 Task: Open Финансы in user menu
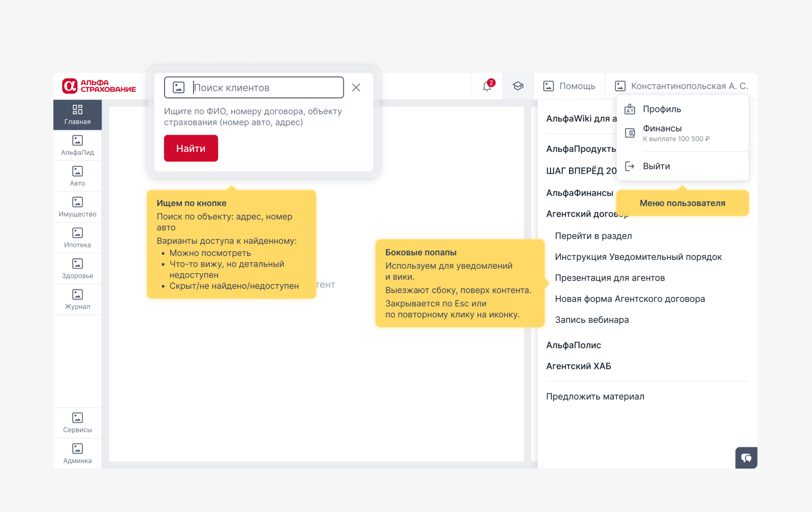pyautogui.click(x=682, y=132)
